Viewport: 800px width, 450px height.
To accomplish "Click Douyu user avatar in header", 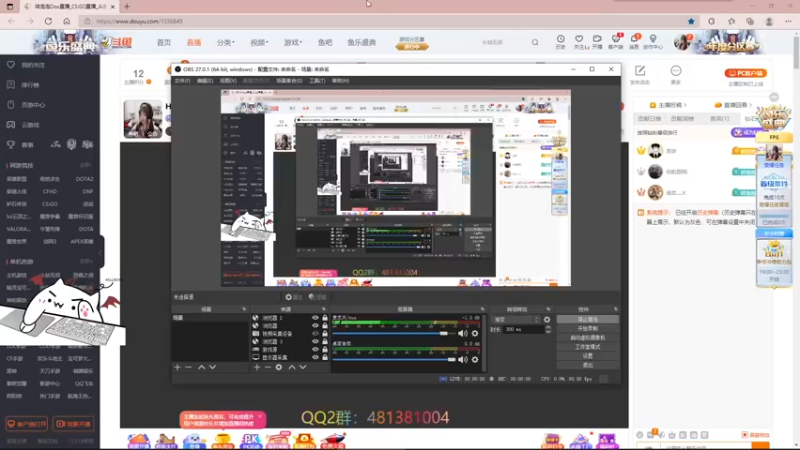I will [682, 42].
